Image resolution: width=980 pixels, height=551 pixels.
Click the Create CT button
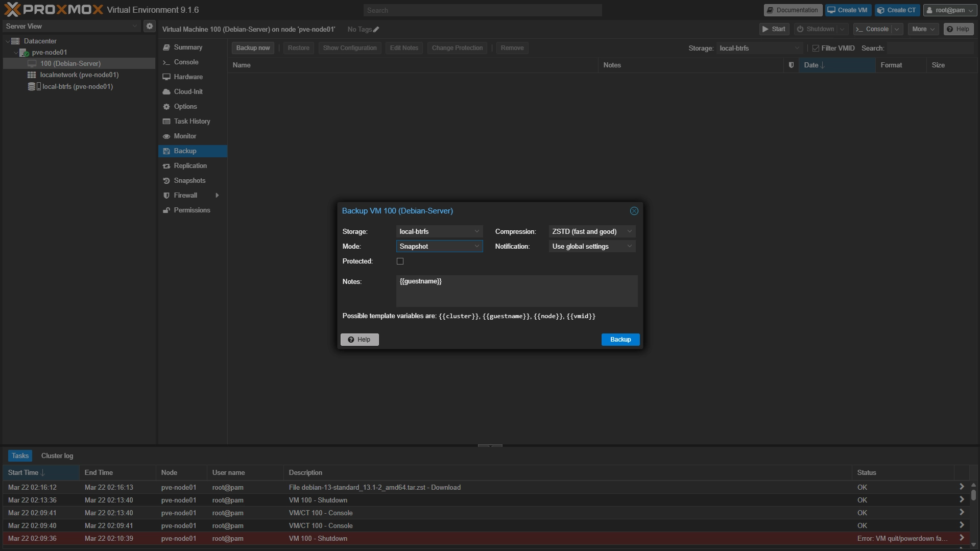(x=897, y=10)
